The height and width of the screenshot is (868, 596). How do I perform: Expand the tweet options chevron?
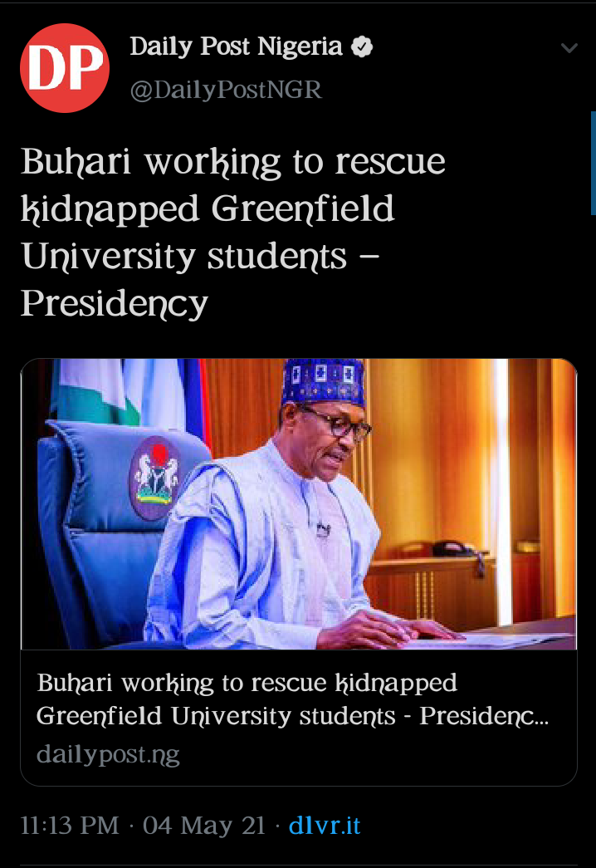(x=569, y=47)
